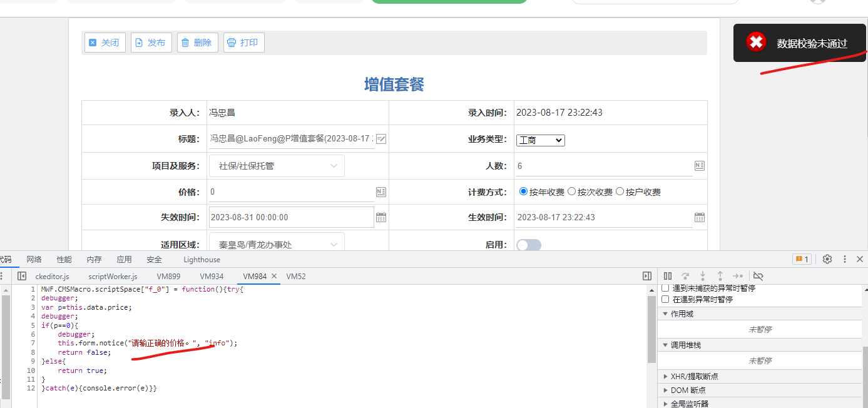Select 按年收费 radio button
Screen dimensions: 868x408
[524, 191]
